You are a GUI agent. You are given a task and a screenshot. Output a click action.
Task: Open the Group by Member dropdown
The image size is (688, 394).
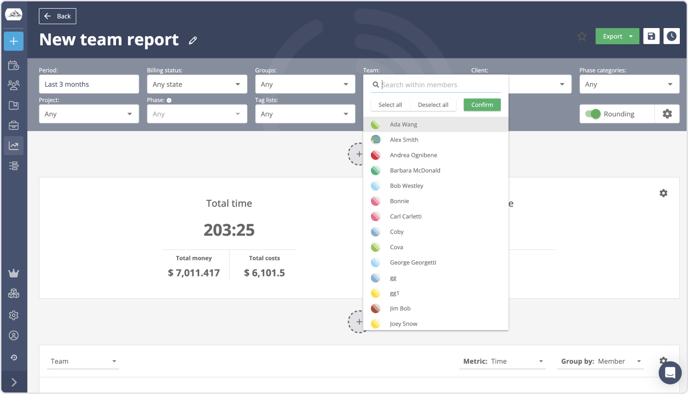(x=600, y=362)
